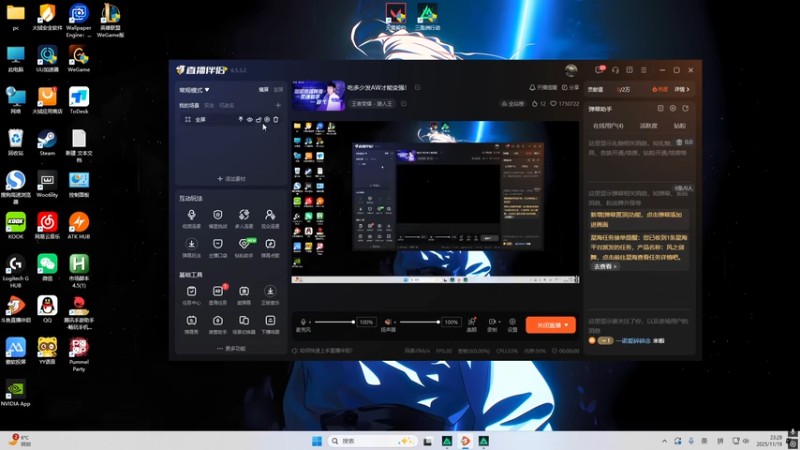
Task: Click the refresh icon in the 弹幕助手 panel
Action: pos(685,108)
